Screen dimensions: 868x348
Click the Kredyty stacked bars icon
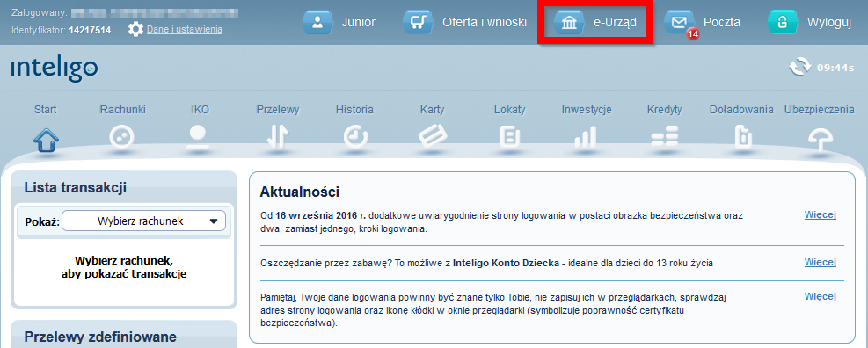pyautogui.click(x=664, y=137)
